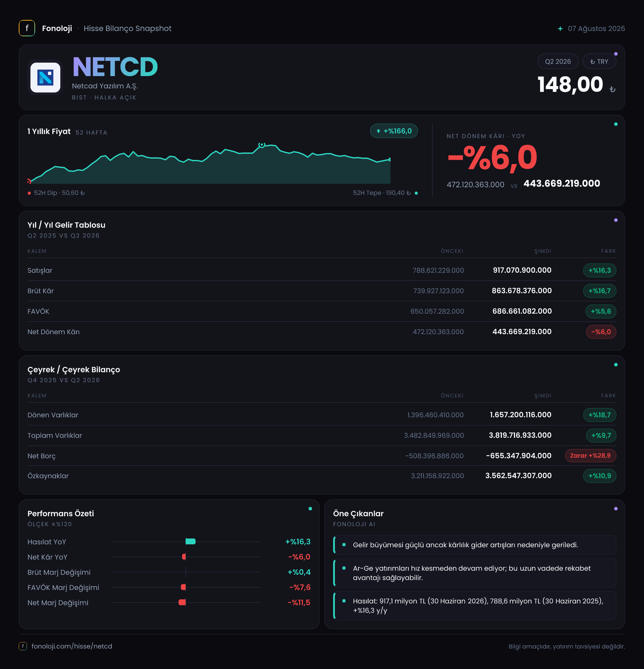This screenshot has height=669, width=644.
Task: Click the Fonoloji 'f' logo icon in header
Action: pos(27,28)
